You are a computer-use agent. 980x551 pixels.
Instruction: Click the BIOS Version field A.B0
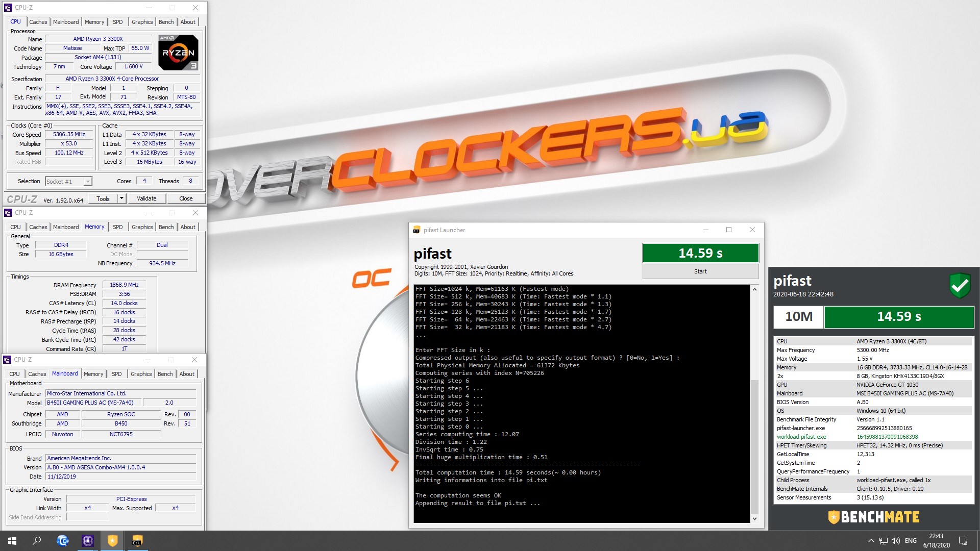121,467
